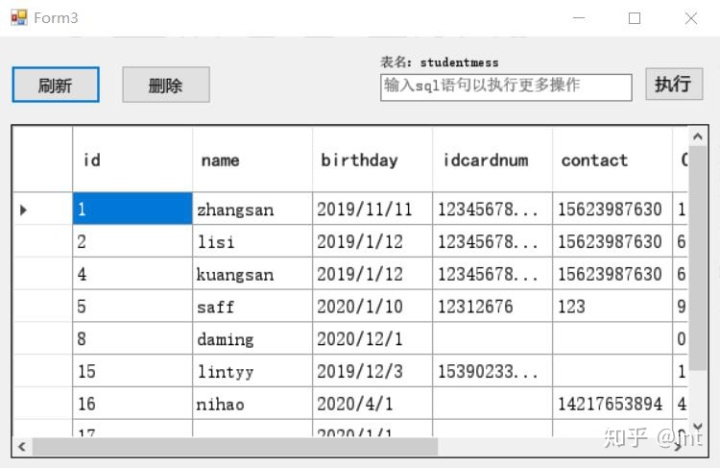Screen dimensions: 720x468
Task: Select lisi's birthday cell 2019/1/12
Action: (x=372, y=241)
